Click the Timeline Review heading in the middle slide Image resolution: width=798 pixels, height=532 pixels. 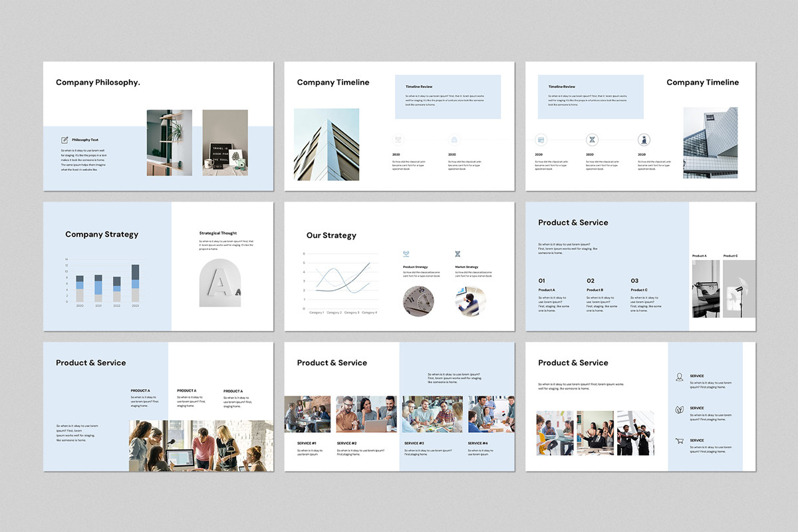click(x=420, y=86)
